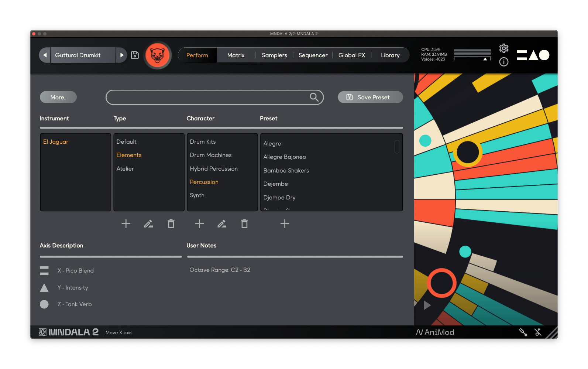Toggle the X axis bars icon in header
588x369 pixels.
click(x=522, y=55)
